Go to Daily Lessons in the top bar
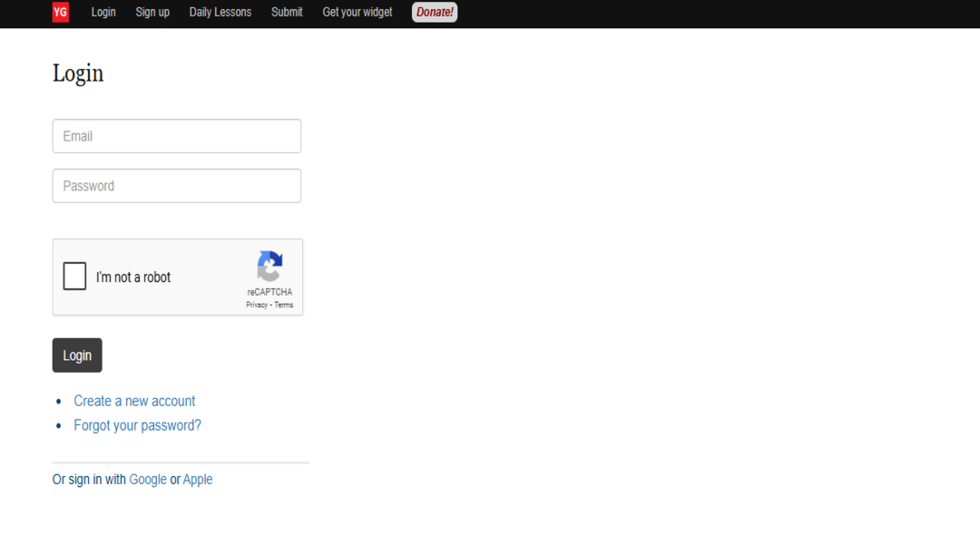The height and width of the screenshot is (544, 980). pyautogui.click(x=220, y=12)
